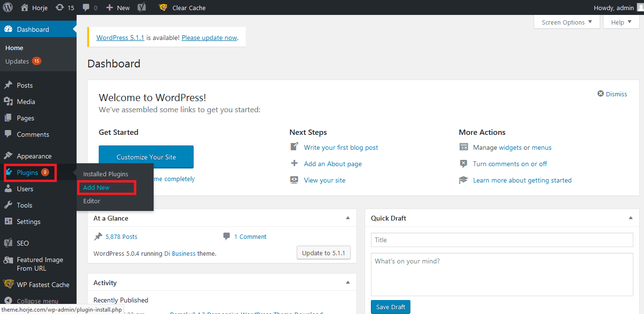Click the Yoast SEO icon in the admin bar
The image size is (644, 314).
141,7
